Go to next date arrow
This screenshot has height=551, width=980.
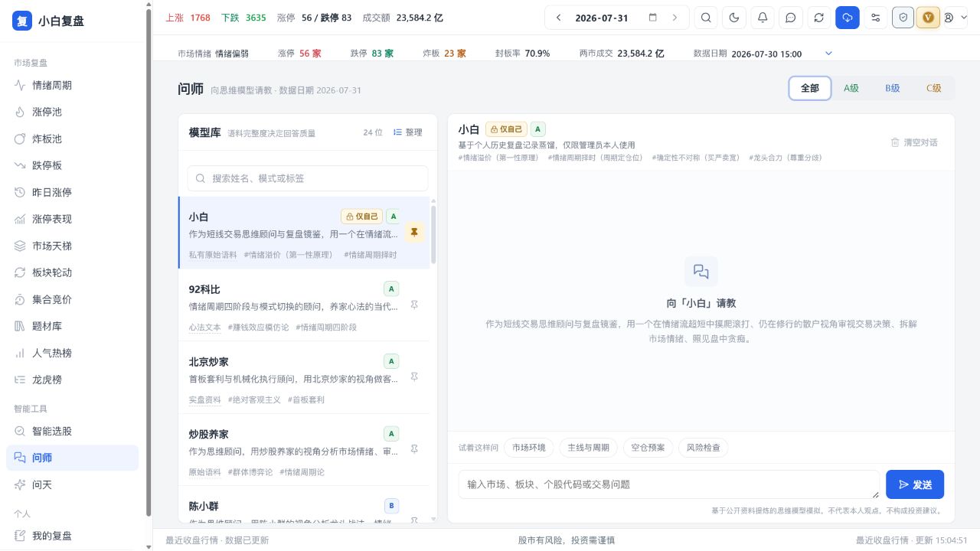point(675,18)
